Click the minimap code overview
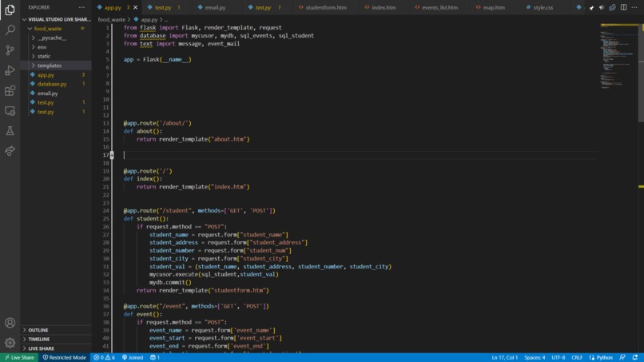 619,55
